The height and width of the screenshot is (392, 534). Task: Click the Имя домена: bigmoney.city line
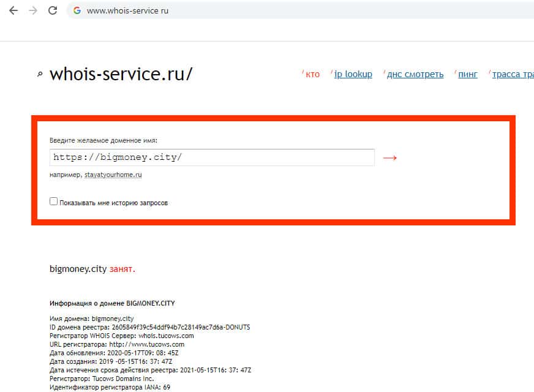click(x=92, y=318)
